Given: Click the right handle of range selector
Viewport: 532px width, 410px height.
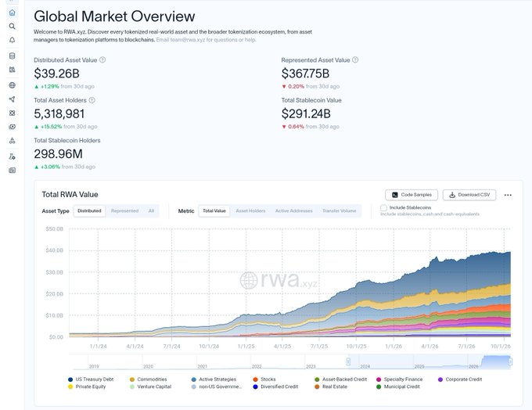Looking at the screenshot, I should coord(510,361).
